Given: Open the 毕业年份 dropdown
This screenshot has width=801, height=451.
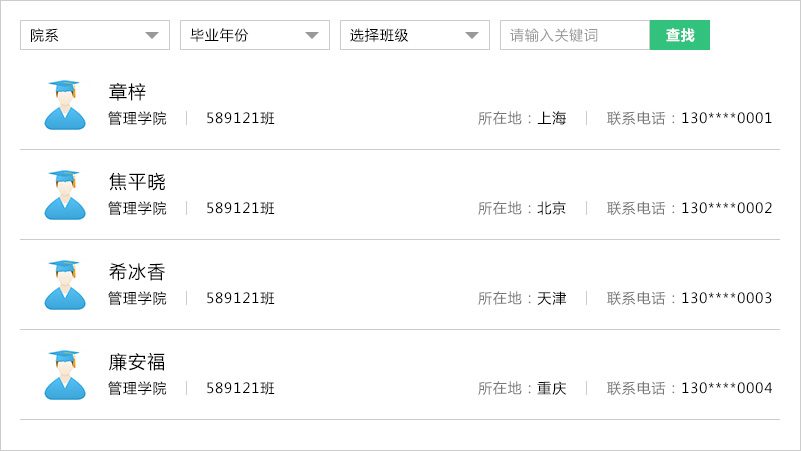Looking at the screenshot, I should [255, 35].
